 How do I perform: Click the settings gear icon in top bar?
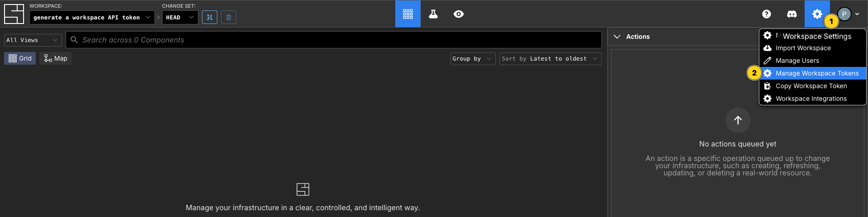[x=817, y=14]
